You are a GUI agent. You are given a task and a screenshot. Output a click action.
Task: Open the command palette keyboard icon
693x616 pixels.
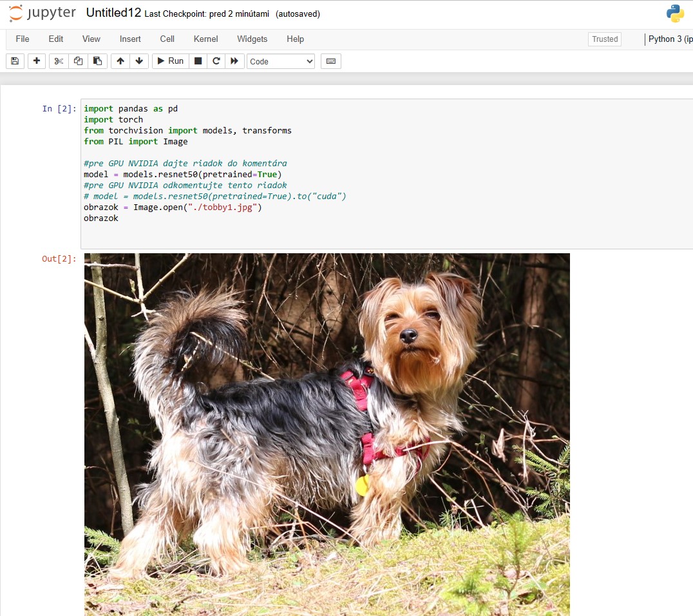331,61
